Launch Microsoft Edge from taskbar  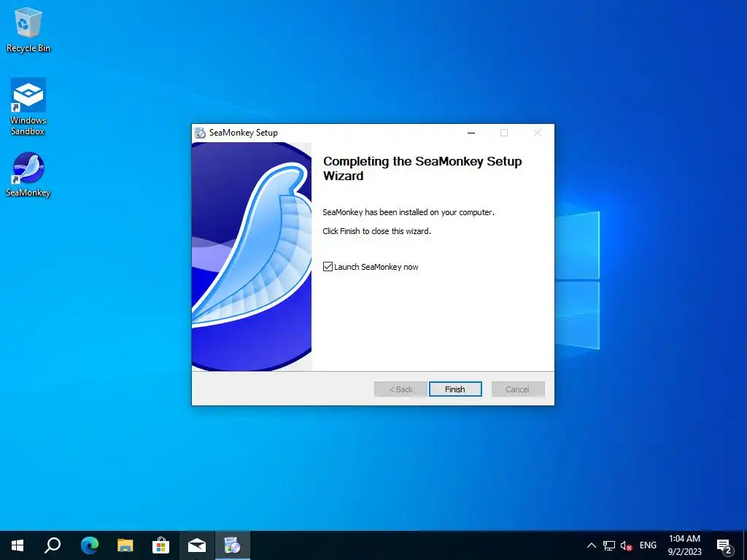(x=90, y=545)
